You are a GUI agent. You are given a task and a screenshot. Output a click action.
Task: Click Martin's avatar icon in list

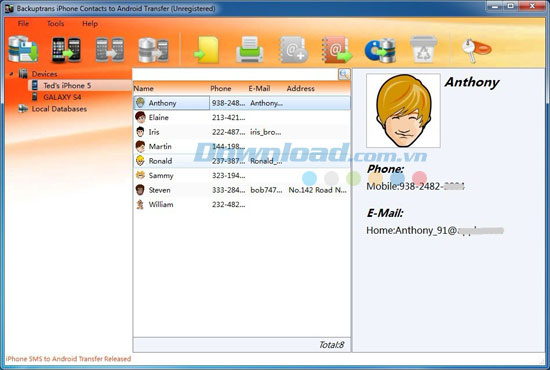tap(140, 146)
